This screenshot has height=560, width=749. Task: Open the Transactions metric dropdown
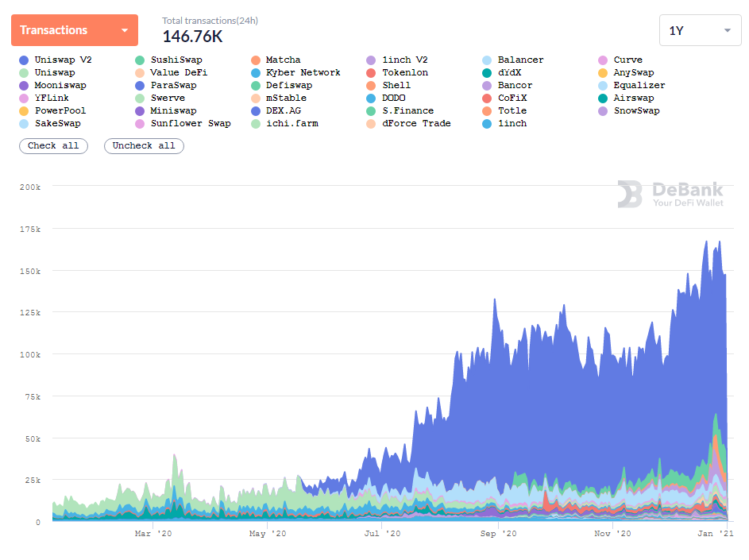click(x=75, y=30)
